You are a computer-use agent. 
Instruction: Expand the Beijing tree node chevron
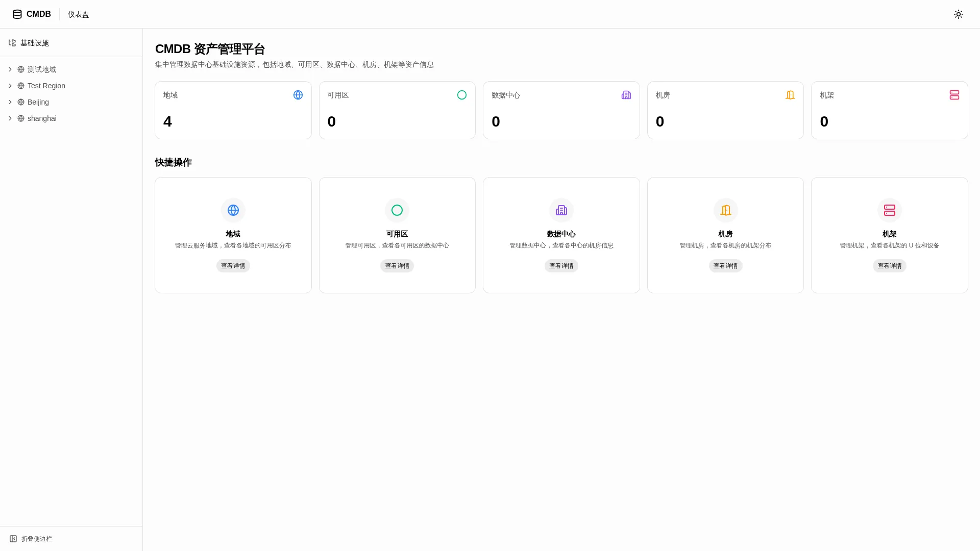click(10, 102)
